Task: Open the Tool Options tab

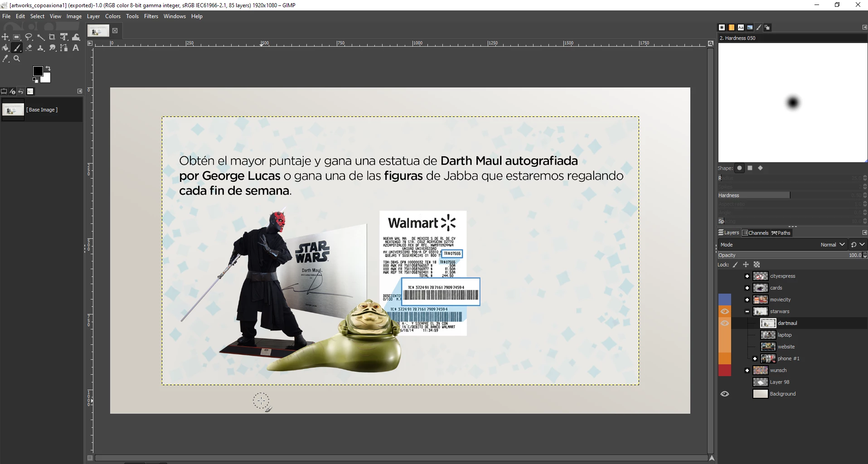Action: coord(4,92)
